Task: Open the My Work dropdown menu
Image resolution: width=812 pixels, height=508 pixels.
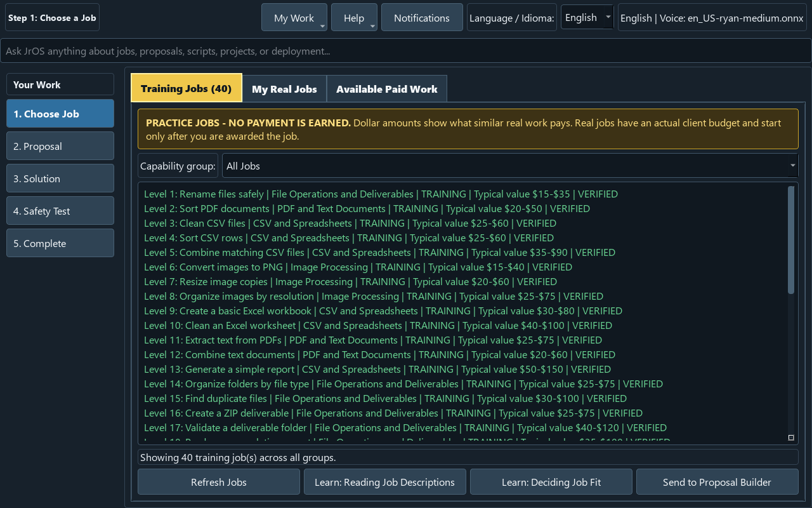Action: [294, 18]
